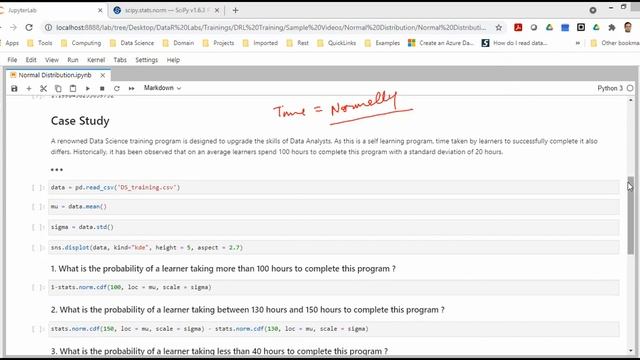Open the View menu
Image resolution: width=640 pixels, height=360 pixels.
pos(52,60)
